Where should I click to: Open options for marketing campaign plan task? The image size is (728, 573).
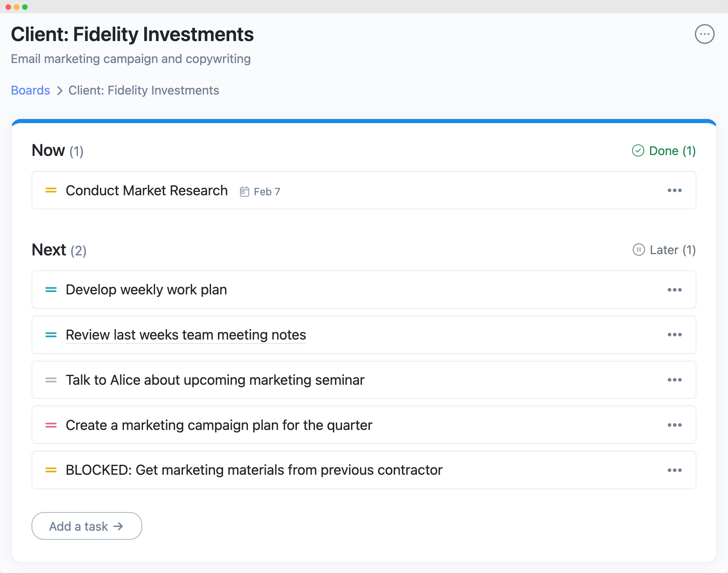674,425
